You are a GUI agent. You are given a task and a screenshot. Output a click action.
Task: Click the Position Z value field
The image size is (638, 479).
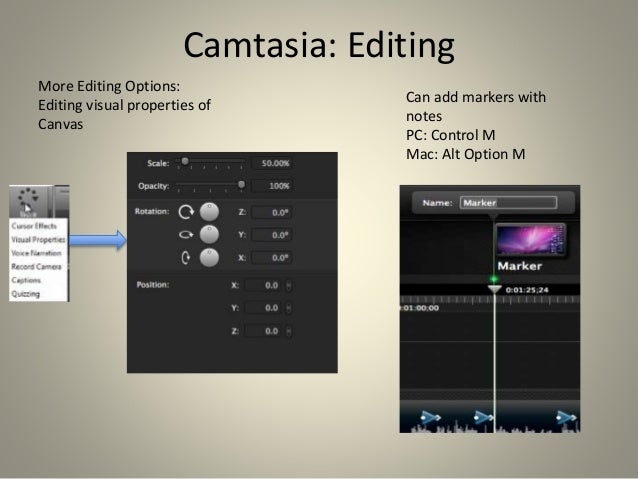coord(263,331)
